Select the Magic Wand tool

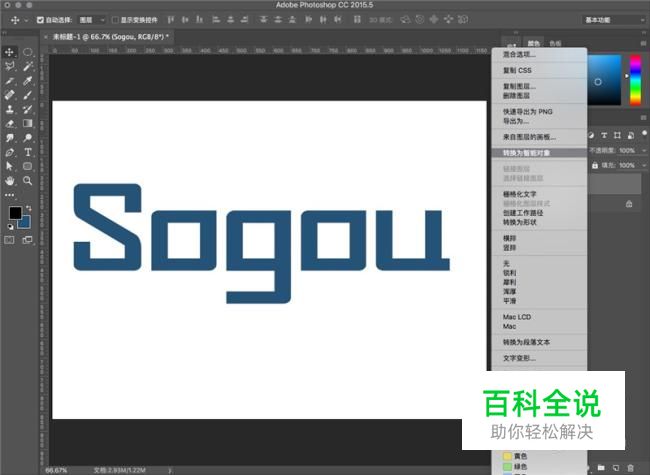[27, 66]
